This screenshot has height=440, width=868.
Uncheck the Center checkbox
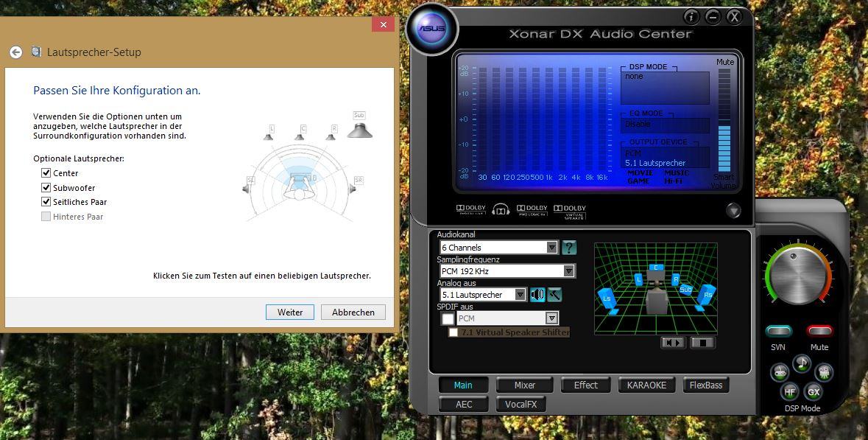(x=46, y=173)
